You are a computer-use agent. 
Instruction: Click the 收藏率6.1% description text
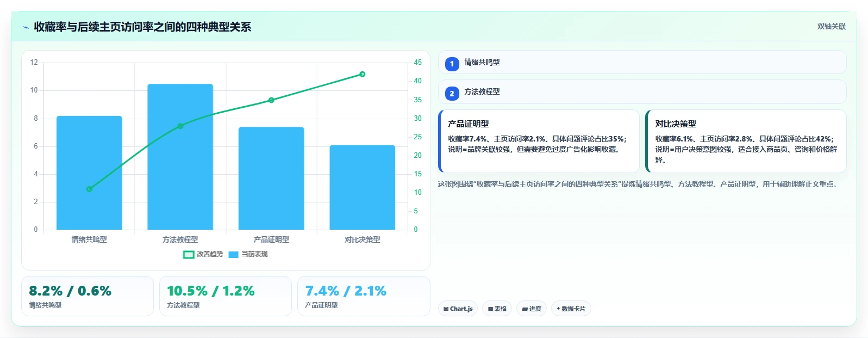746,149
